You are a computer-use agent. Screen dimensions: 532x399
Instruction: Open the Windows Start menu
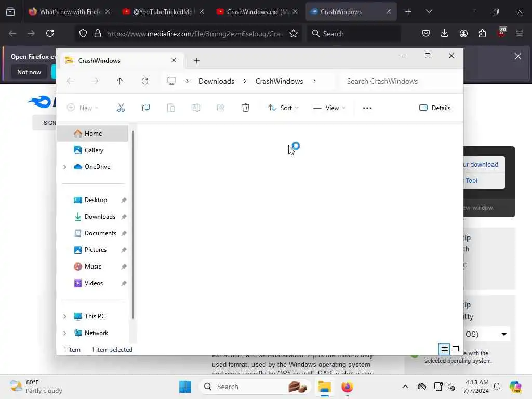(x=185, y=387)
